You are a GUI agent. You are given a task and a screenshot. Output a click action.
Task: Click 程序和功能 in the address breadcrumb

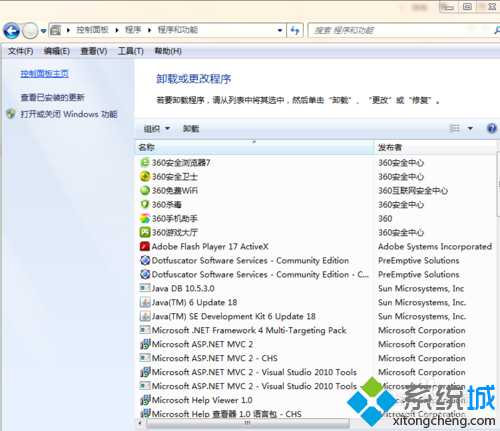pos(178,30)
